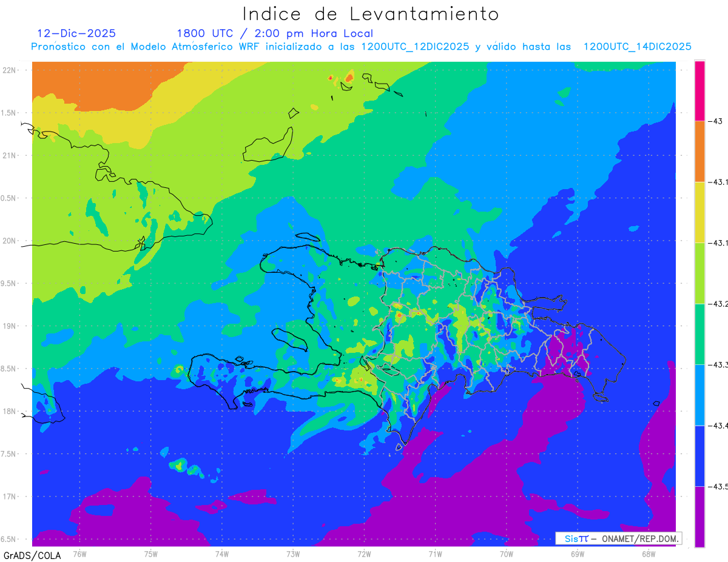Click the '18N' latitude label
Viewport: 728px width, 562px height.
tap(10, 411)
